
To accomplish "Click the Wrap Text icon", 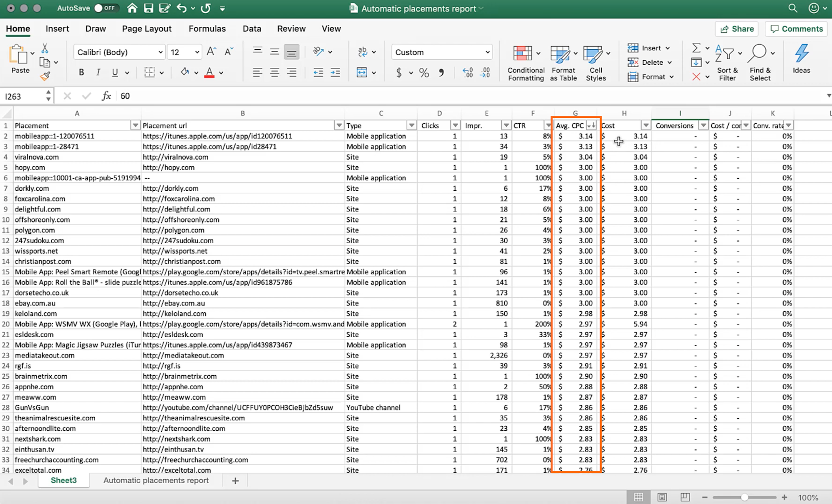I will (x=362, y=51).
